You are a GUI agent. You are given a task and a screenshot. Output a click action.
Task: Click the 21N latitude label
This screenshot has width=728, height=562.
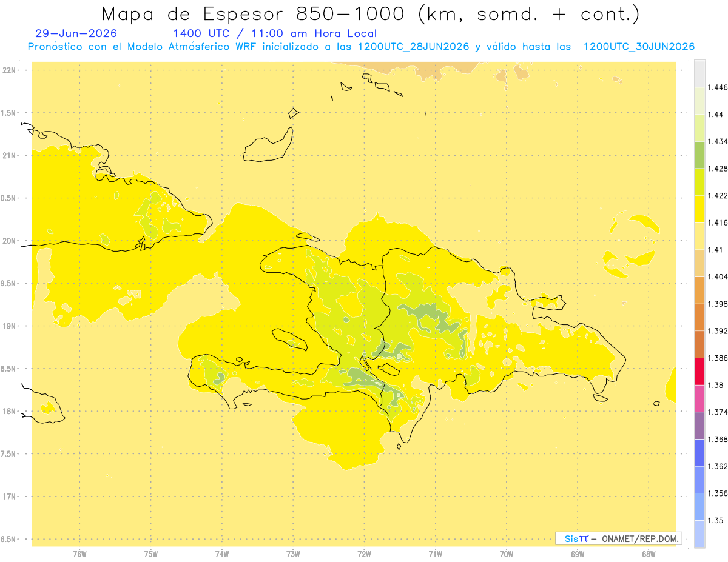pos(8,155)
